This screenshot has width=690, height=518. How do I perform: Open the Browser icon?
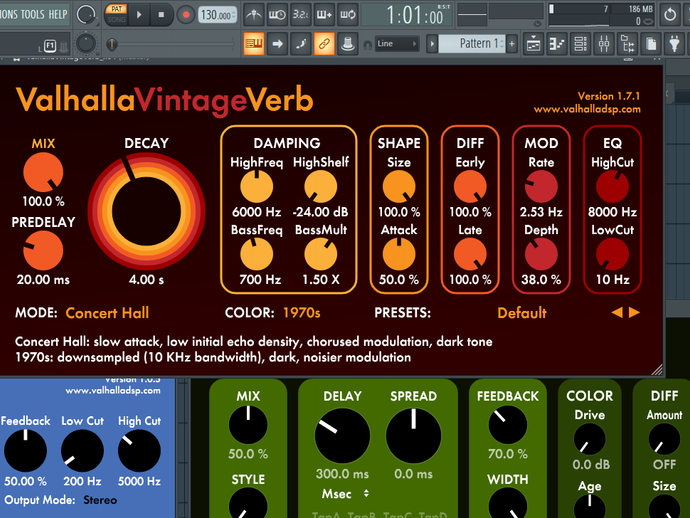tap(628, 44)
